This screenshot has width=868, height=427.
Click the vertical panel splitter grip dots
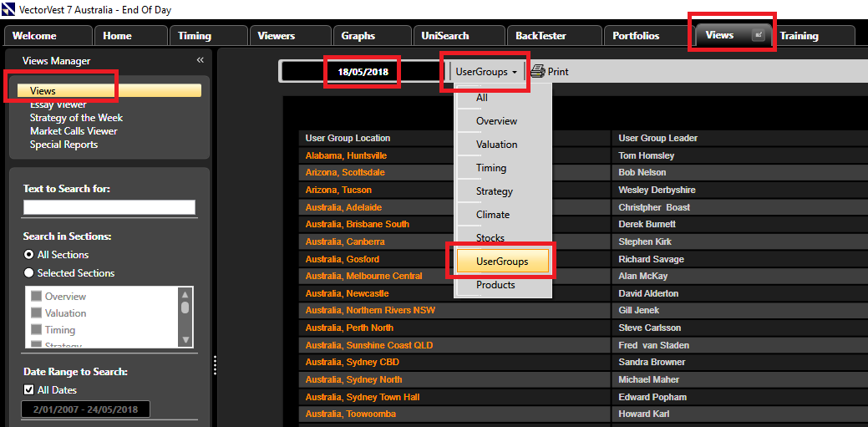(215, 366)
